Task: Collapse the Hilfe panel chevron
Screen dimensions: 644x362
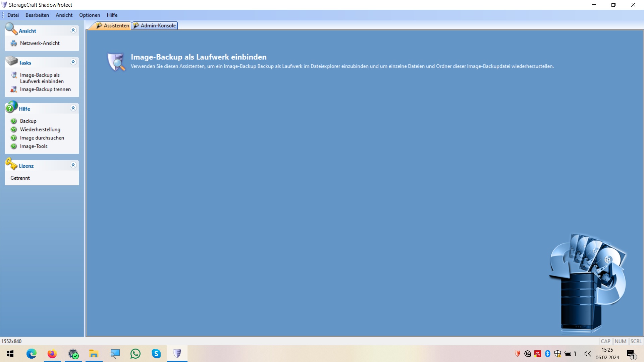Action: point(73,108)
